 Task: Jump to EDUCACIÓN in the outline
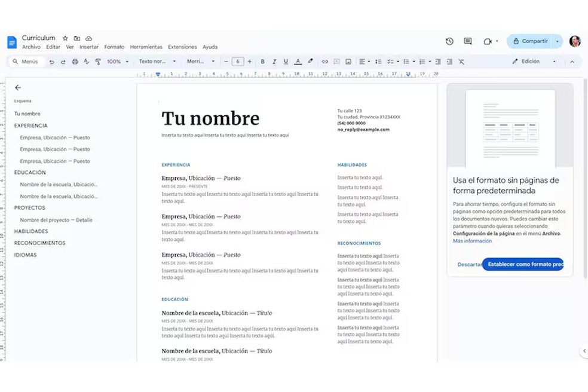coord(30,173)
